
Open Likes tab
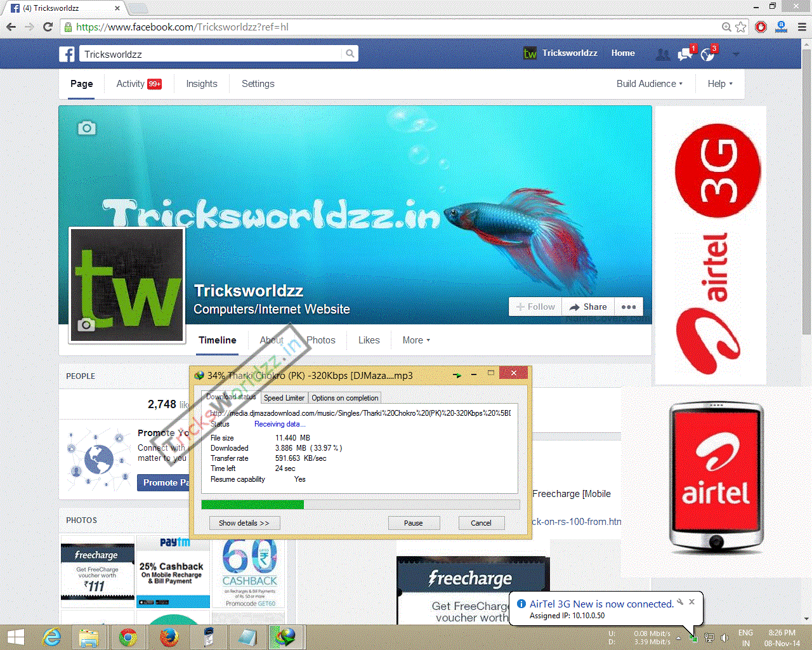pyautogui.click(x=369, y=340)
